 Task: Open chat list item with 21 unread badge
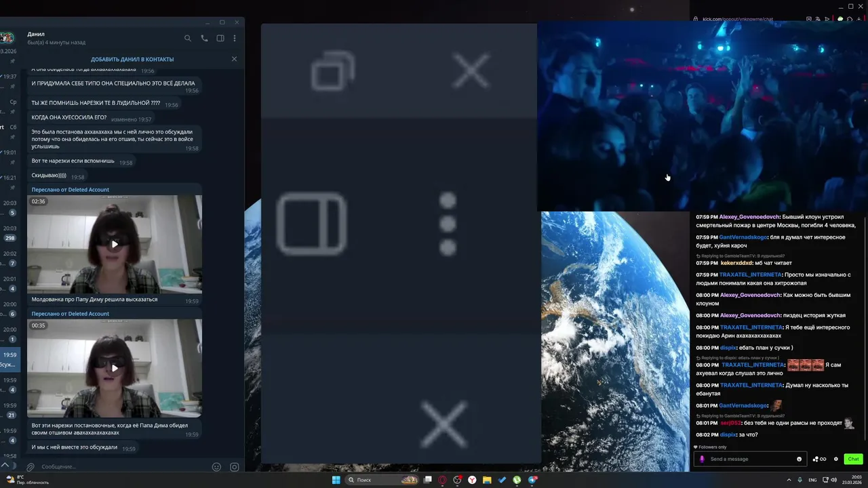pos(9,410)
